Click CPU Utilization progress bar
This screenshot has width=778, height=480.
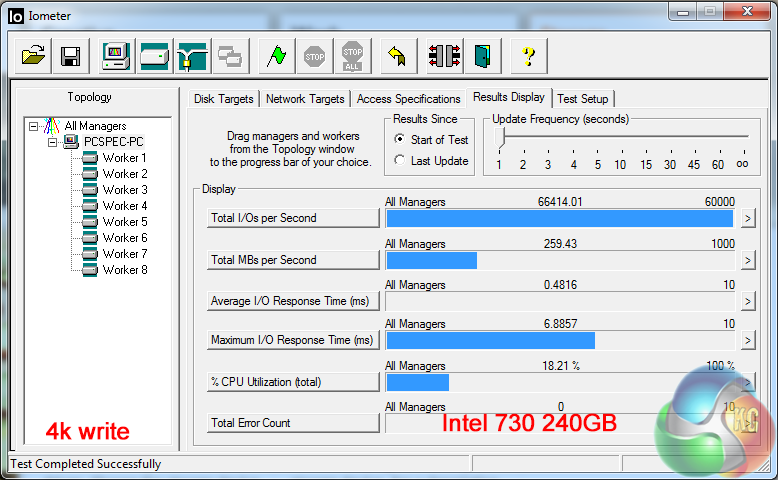point(560,382)
